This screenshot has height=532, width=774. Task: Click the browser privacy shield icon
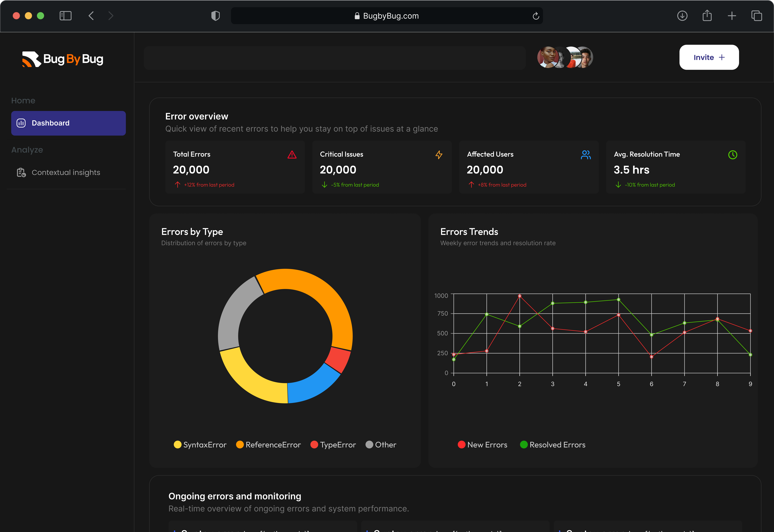(215, 16)
